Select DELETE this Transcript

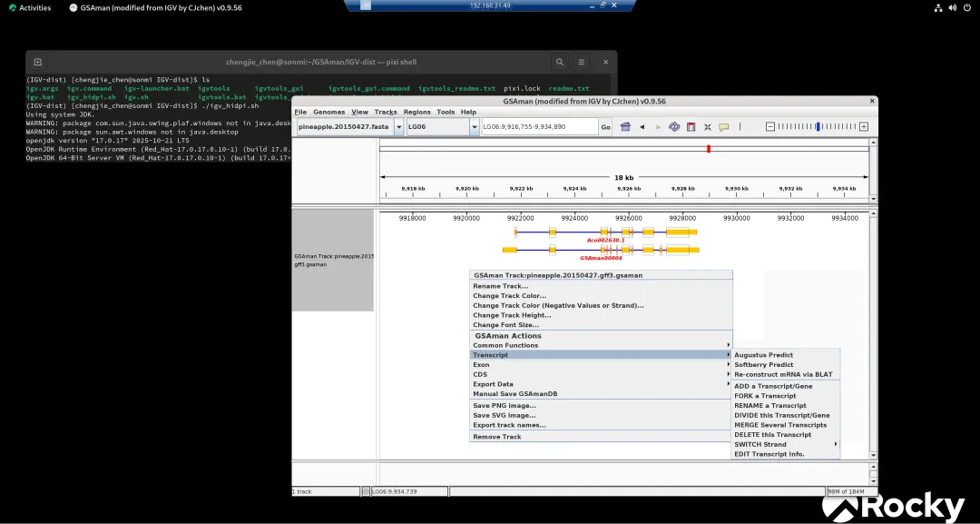(x=786, y=435)
